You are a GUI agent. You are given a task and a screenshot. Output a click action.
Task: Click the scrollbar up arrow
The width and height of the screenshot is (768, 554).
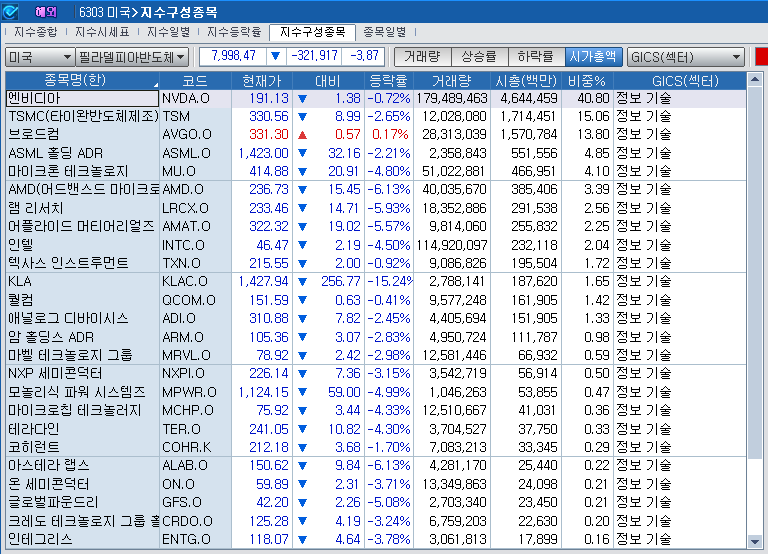pyautogui.click(x=755, y=79)
